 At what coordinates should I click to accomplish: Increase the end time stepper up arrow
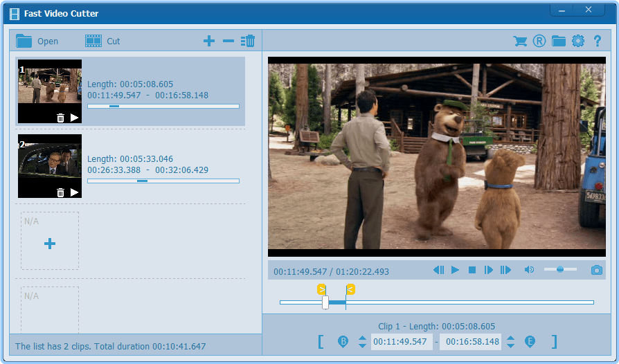click(510, 338)
